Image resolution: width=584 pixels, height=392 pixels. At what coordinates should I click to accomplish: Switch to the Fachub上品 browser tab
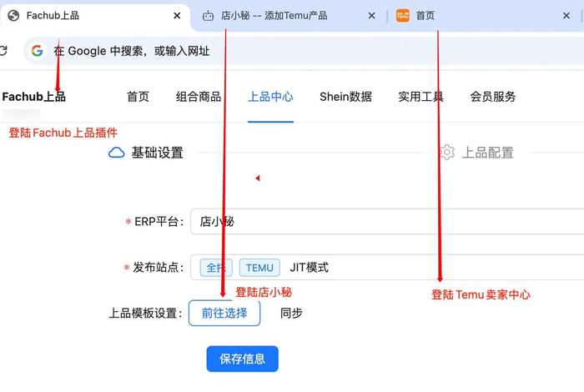pyautogui.click(x=95, y=16)
